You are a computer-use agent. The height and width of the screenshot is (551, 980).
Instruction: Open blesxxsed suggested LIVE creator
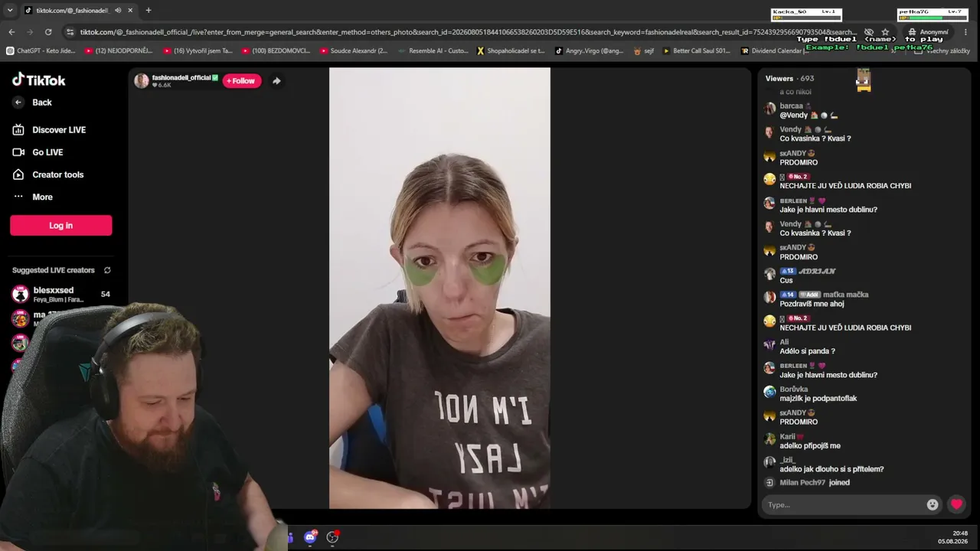click(x=61, y=295)
